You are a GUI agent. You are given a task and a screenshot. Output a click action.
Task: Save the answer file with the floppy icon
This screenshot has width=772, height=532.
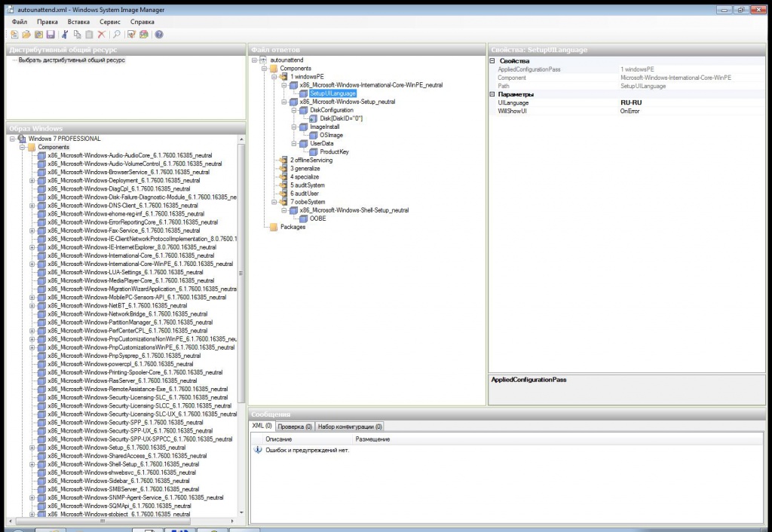pos(51,35)
